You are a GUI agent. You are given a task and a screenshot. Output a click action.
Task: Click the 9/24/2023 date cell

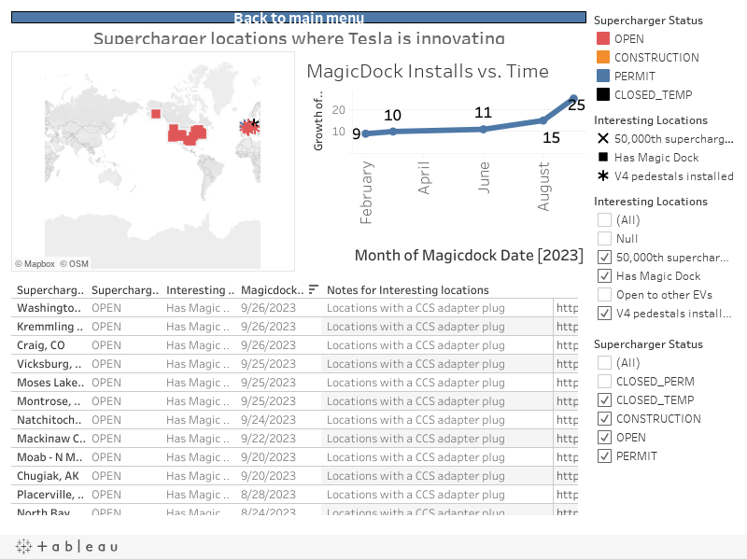point(268,419)
